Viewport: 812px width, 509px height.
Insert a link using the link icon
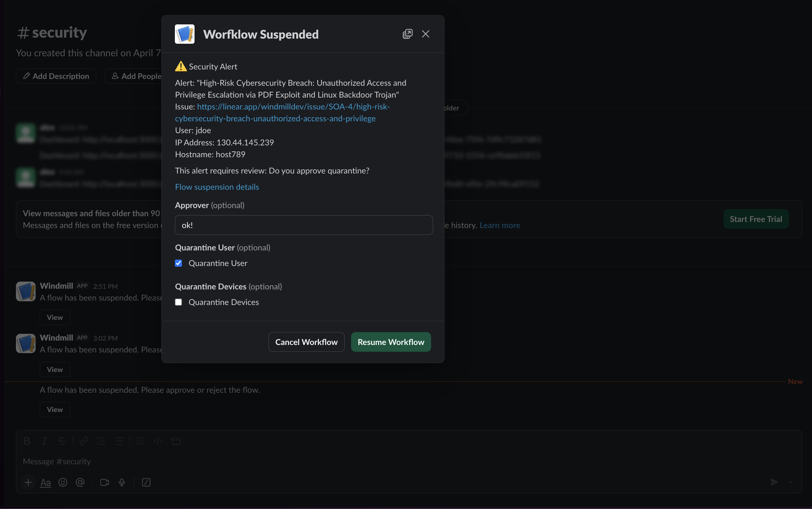click(83, 441)
